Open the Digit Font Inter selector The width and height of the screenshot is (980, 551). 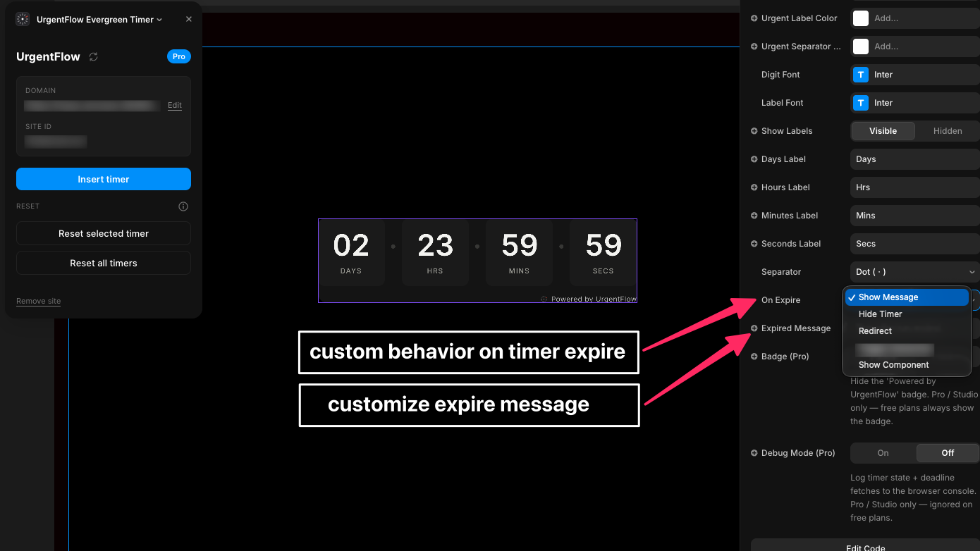(x=915, y=75)
